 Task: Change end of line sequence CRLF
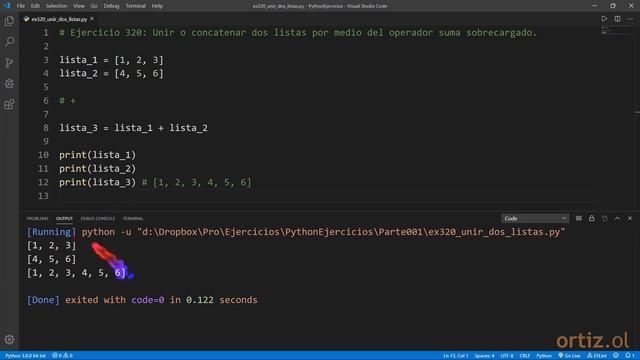[x=524, y=356]
